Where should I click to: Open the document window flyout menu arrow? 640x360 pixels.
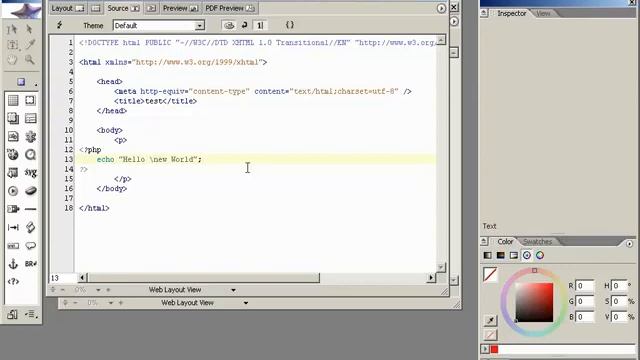coord(441,8)
